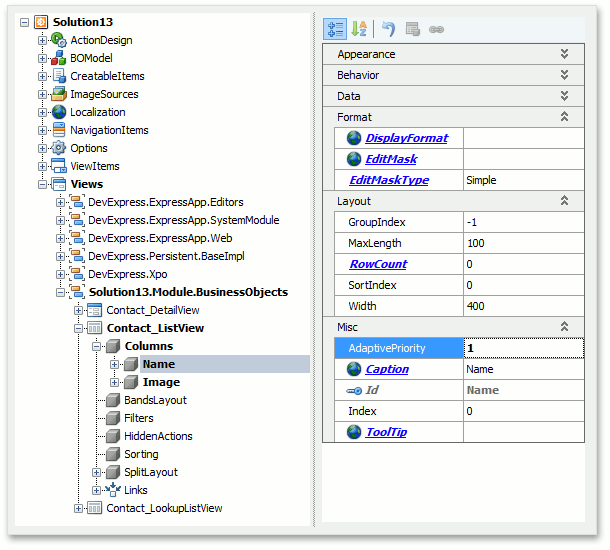Click the key icon beside Id
Viewport: 610px width, 550px height.
(x=354, y=391)
